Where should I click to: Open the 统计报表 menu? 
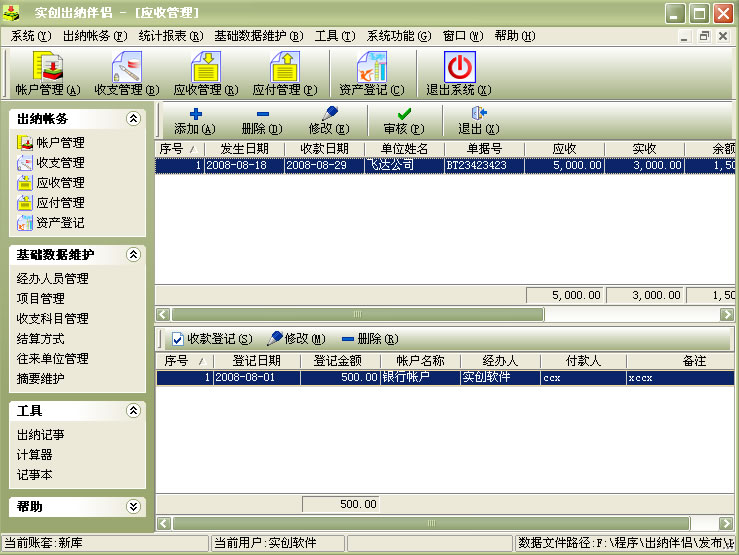pos(170,36)
